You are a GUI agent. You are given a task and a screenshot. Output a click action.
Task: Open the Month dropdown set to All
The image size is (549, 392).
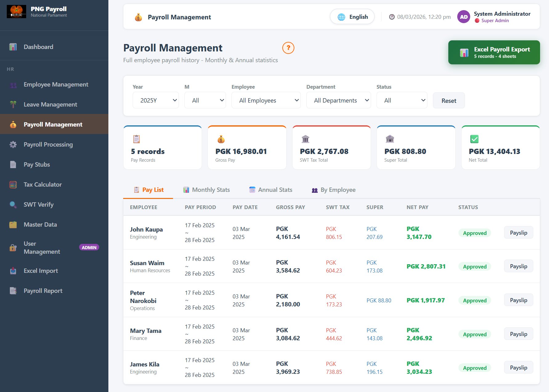coord(205,100)
